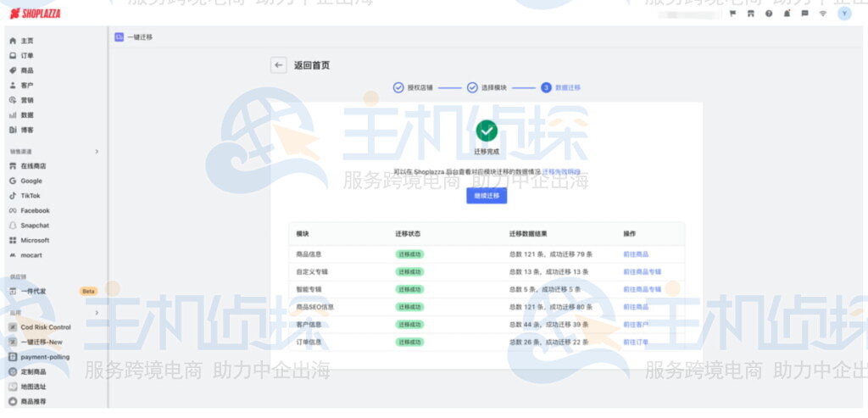The image size is (868, 418).
Task: Click the '总数 121 条、成功迁移 79 条' result
Action: pyautogui.click(x=551, y=254)
